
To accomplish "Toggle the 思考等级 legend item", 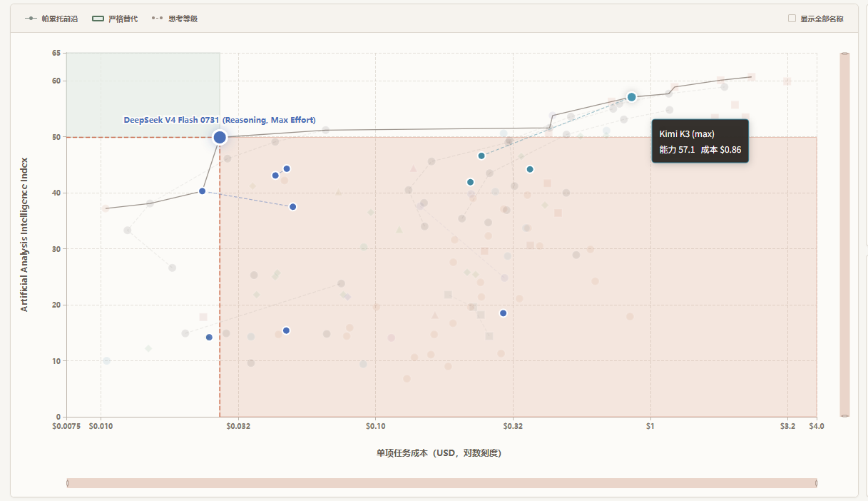I will [175, 19].
